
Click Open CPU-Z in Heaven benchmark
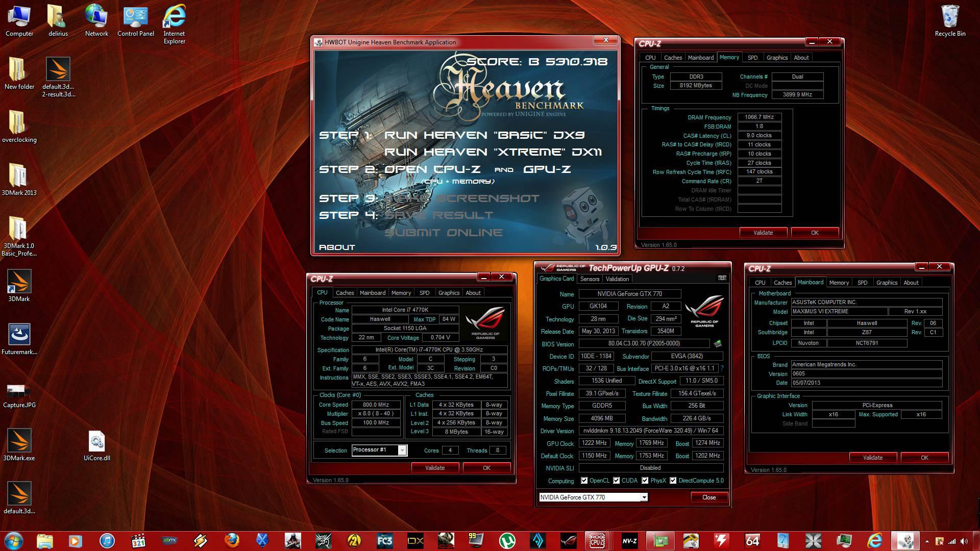click(x=432, y=169)
